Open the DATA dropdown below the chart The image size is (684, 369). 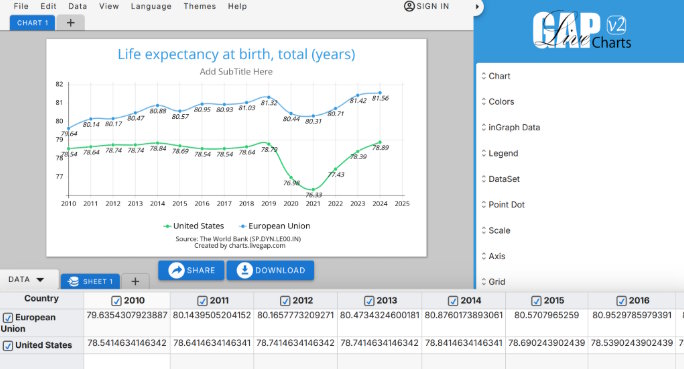pos(27,280)
